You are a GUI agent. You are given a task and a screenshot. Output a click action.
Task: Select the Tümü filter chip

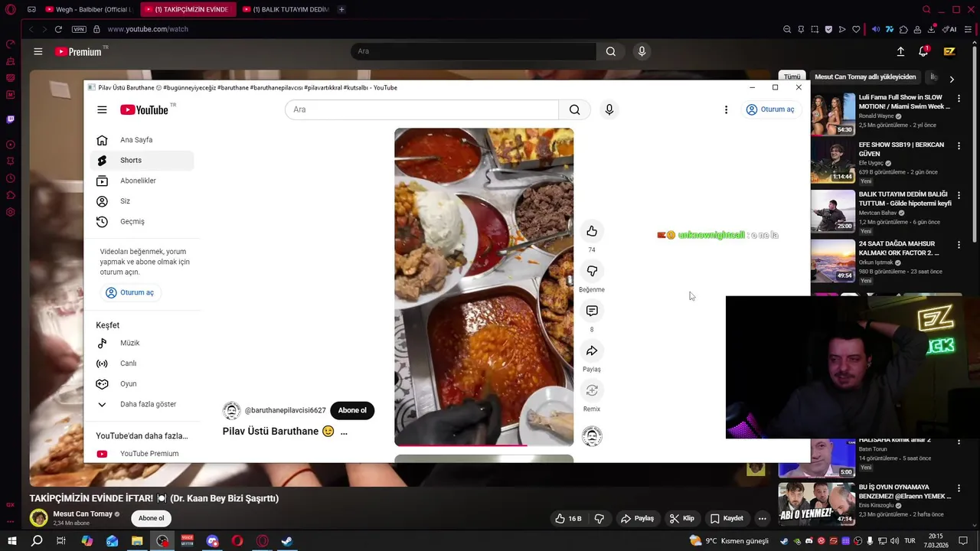pyautogui.click(x=792, y=77)
